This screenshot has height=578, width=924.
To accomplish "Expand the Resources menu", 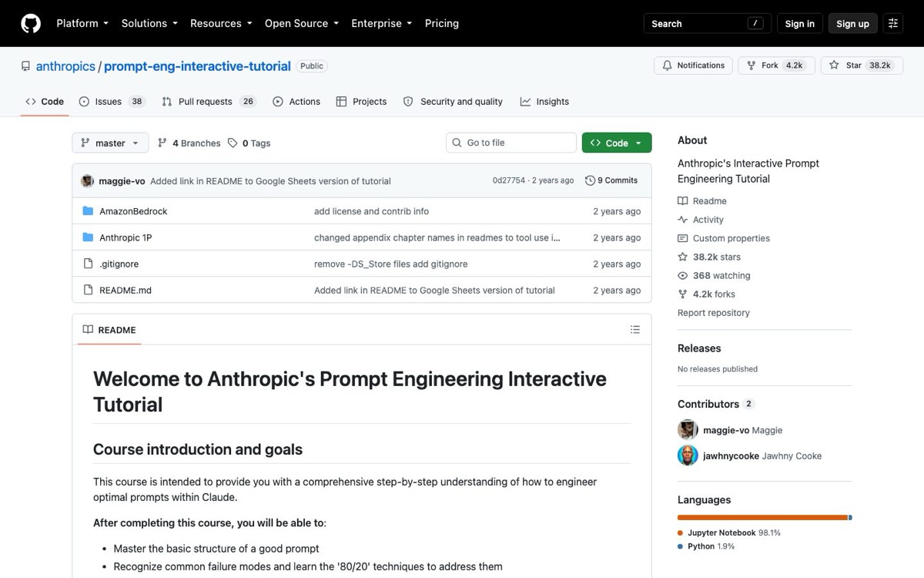I will 221,24.
